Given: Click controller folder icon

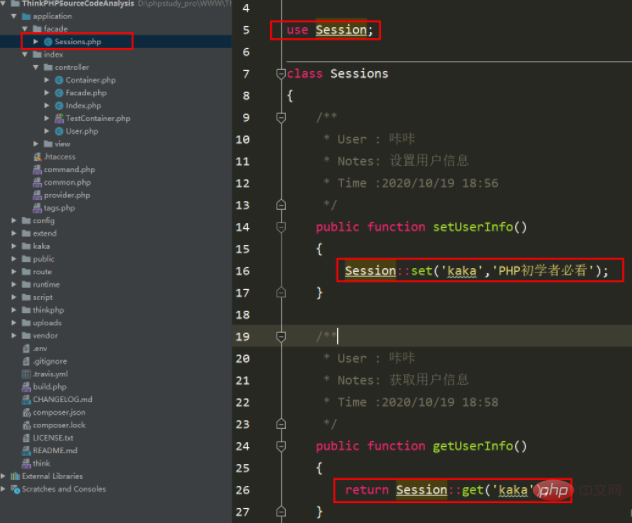Looking at the screenshot, I should click(48, 67).
